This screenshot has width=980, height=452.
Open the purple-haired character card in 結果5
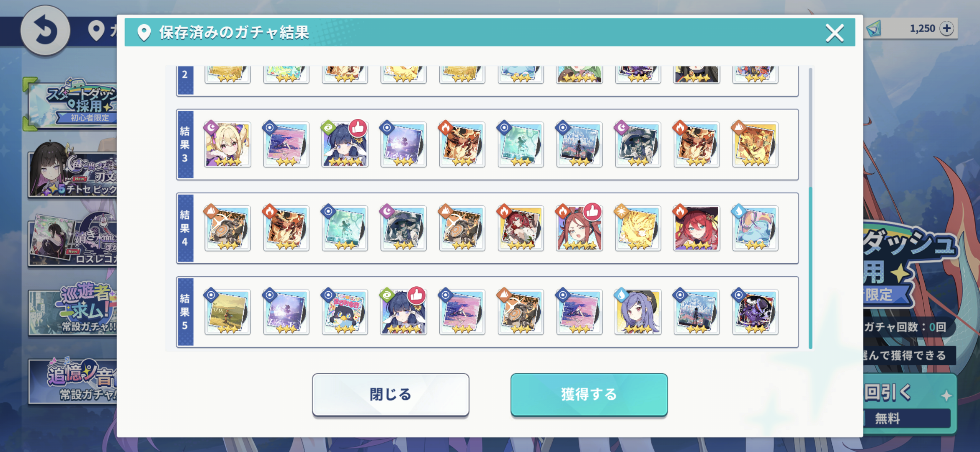tap(638, 312)
